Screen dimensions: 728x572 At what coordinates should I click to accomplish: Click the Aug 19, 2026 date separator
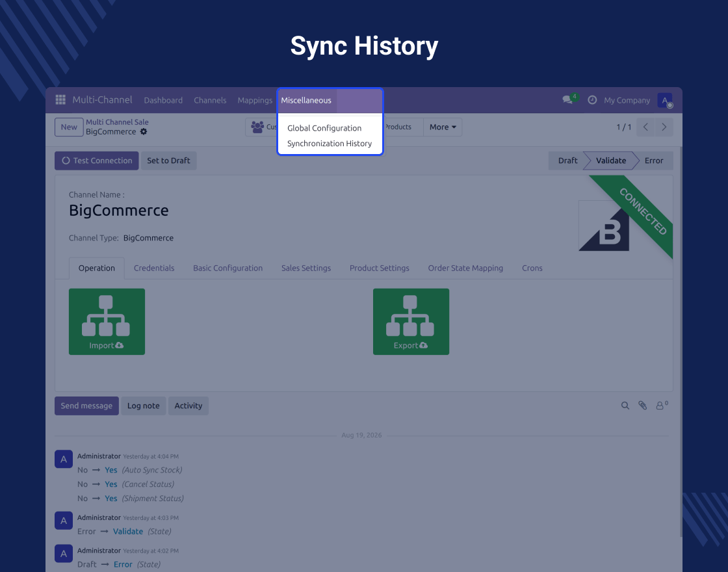click(361, 435)
